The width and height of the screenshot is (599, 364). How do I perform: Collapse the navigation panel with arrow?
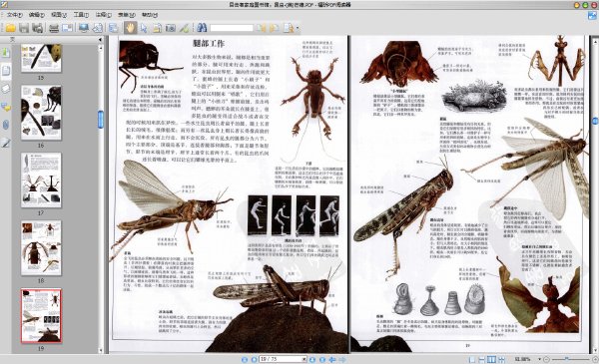click(x=100, y=39)
